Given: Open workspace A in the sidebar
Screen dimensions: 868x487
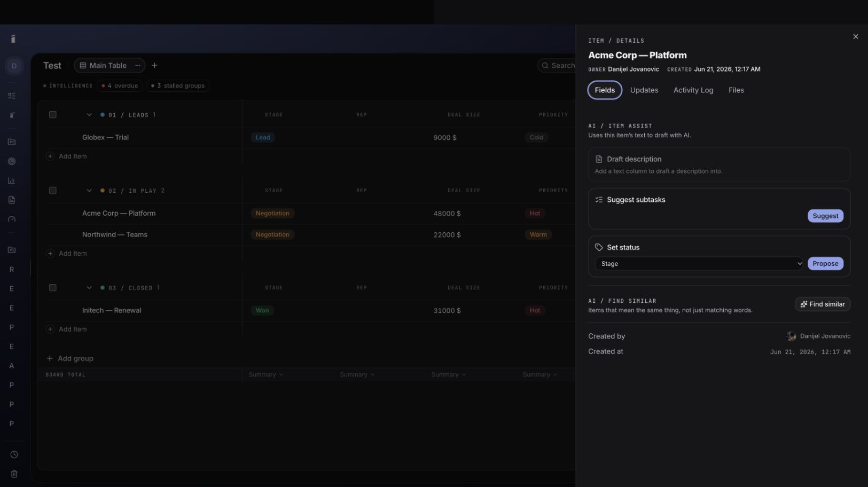Looking at the screenshot, I should 12,366.
